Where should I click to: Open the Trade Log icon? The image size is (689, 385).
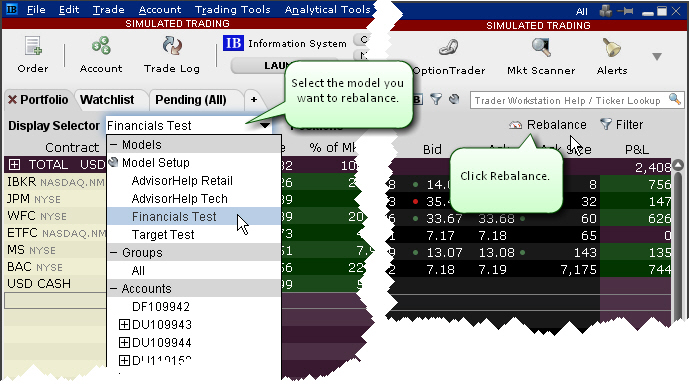point(172,46)
